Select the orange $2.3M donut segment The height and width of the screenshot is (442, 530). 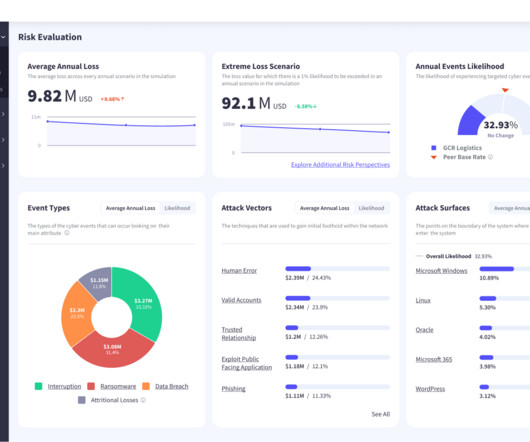77,313
